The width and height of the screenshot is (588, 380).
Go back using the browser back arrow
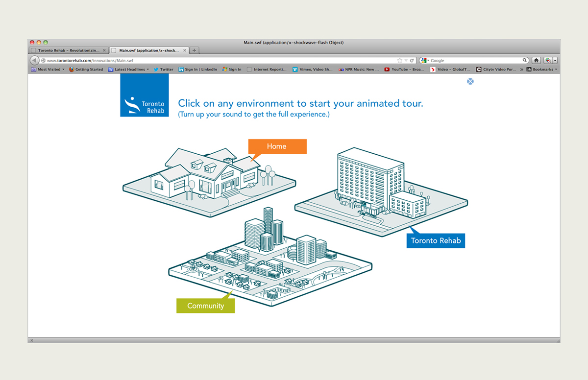pyautogui.click(x=34, y=60)
